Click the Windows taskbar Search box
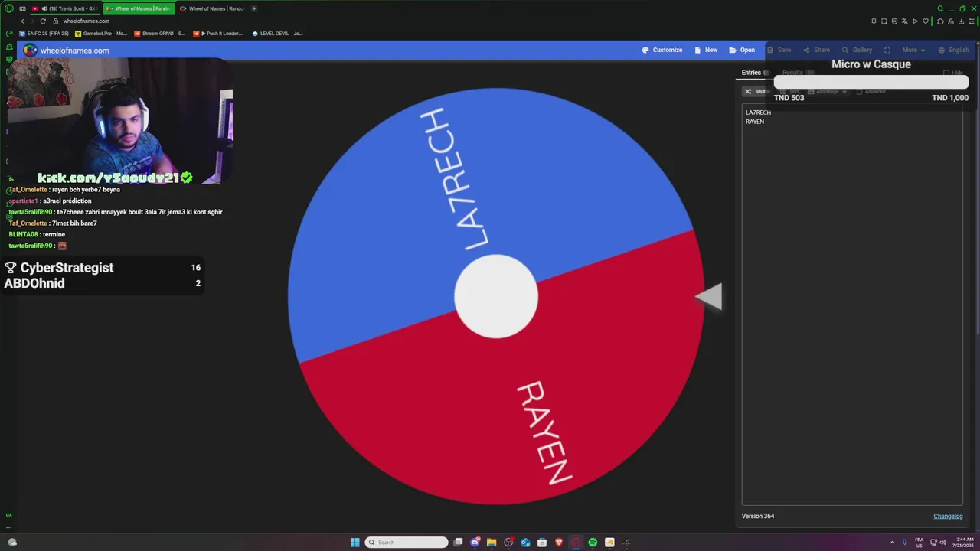This screenshot has width=980, height=551. (407, 543)
